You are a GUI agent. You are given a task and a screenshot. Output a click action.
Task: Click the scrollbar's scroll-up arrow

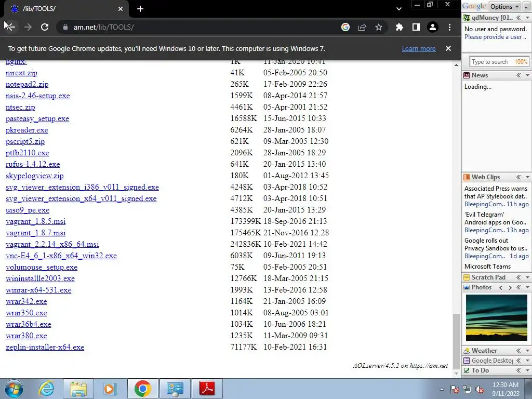pos(456,65)
